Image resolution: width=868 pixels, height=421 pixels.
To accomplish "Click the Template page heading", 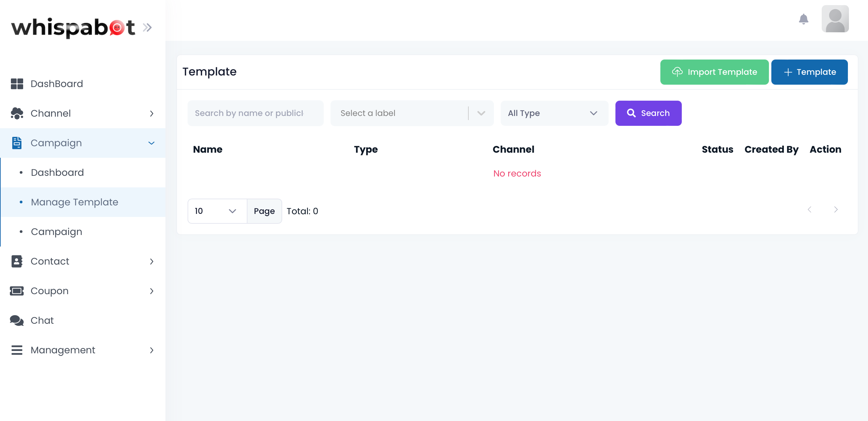I will tap(209, 72).
